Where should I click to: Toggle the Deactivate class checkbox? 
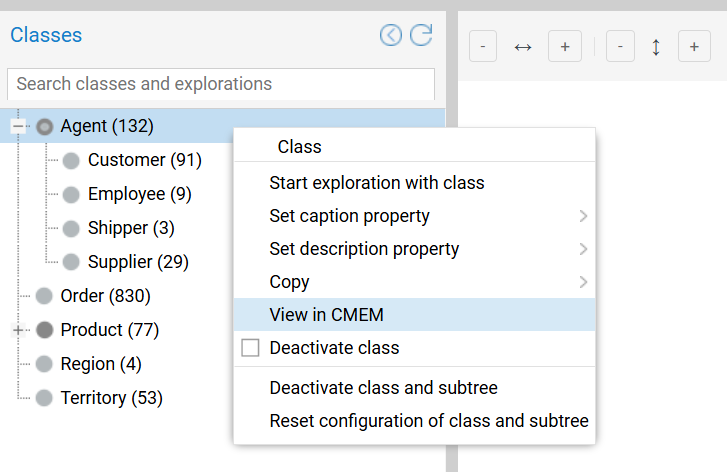click(x=251, y=348)
